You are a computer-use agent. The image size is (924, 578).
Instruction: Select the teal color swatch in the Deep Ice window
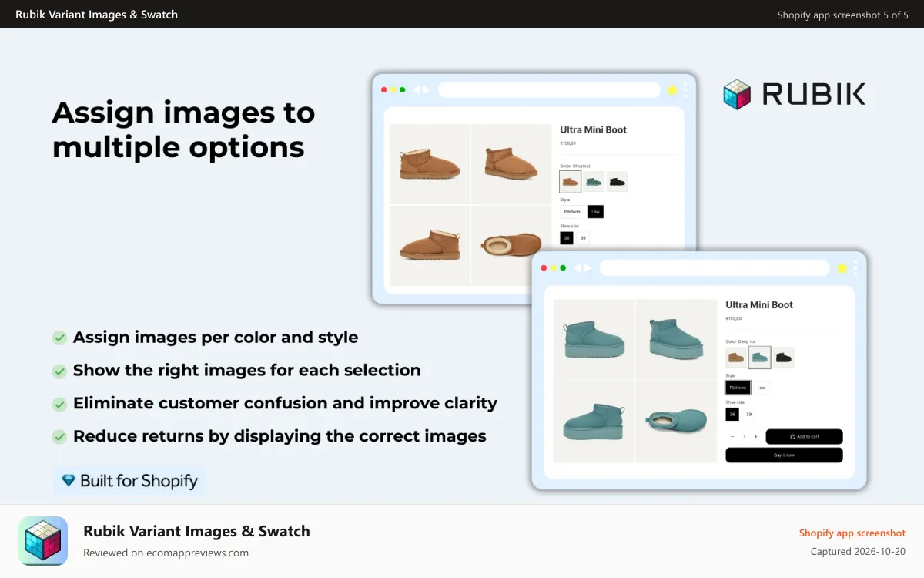760,358
